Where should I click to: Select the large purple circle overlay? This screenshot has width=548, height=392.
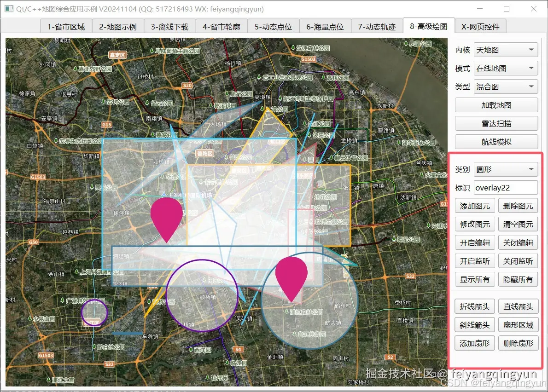point(202,295)
